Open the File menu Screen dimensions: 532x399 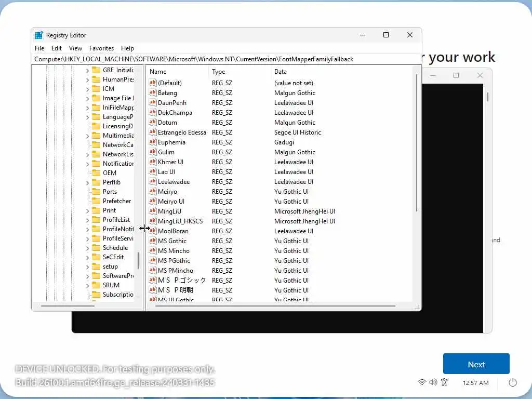pyautogui.click(x=39, y=48)
